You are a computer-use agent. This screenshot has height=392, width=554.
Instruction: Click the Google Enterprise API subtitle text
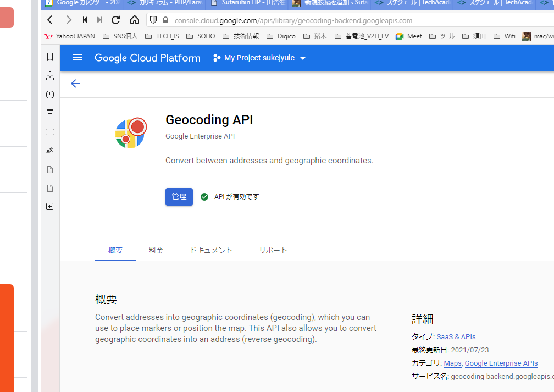tap(200, 136)
